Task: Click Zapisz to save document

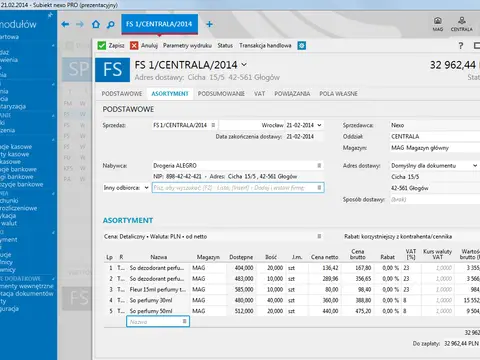Action: tap(116, 46)
